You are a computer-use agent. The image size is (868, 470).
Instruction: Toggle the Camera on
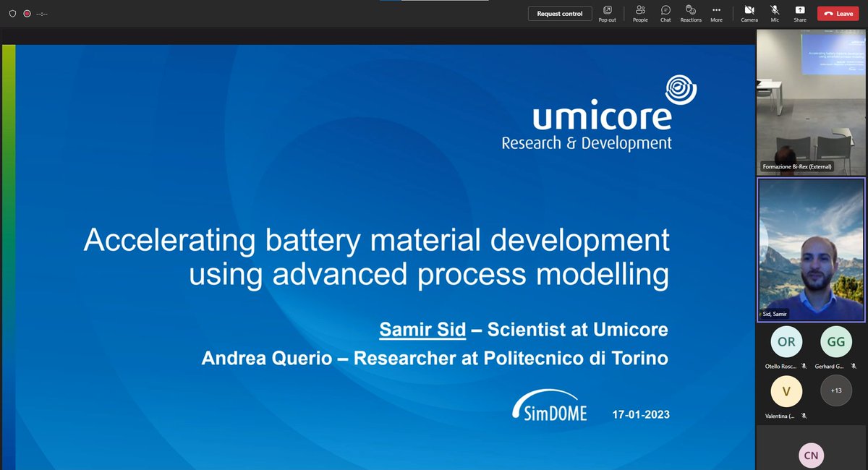pyautogui.click(x=749, y=13)
